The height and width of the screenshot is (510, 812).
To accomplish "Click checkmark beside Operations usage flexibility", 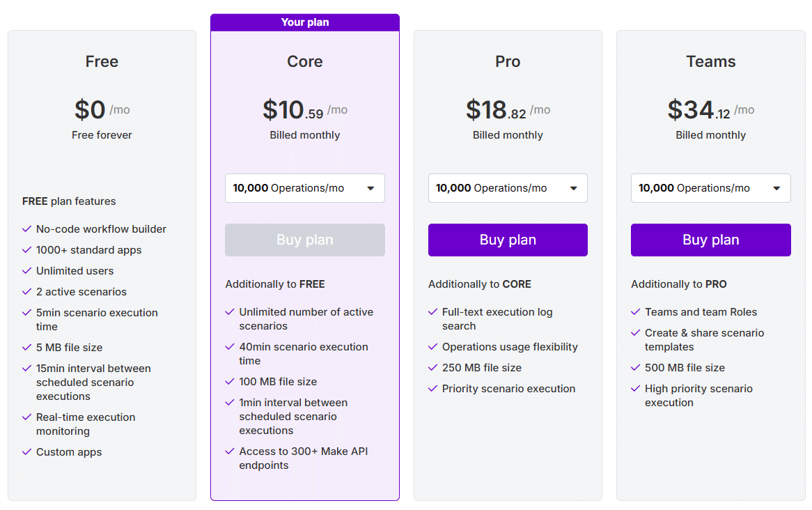I will point(433,347).
